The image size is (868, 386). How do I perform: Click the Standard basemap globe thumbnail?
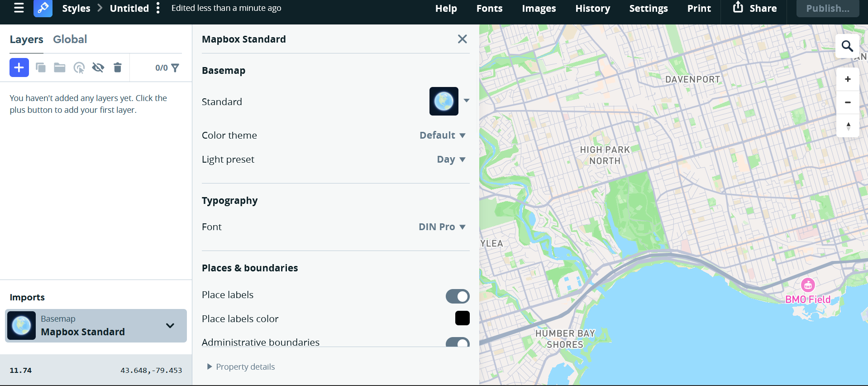tap(444, 101)
